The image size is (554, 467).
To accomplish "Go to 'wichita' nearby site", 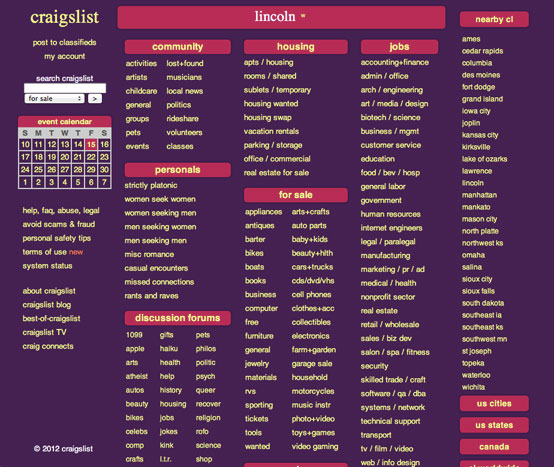I will (x=473, y=387).
